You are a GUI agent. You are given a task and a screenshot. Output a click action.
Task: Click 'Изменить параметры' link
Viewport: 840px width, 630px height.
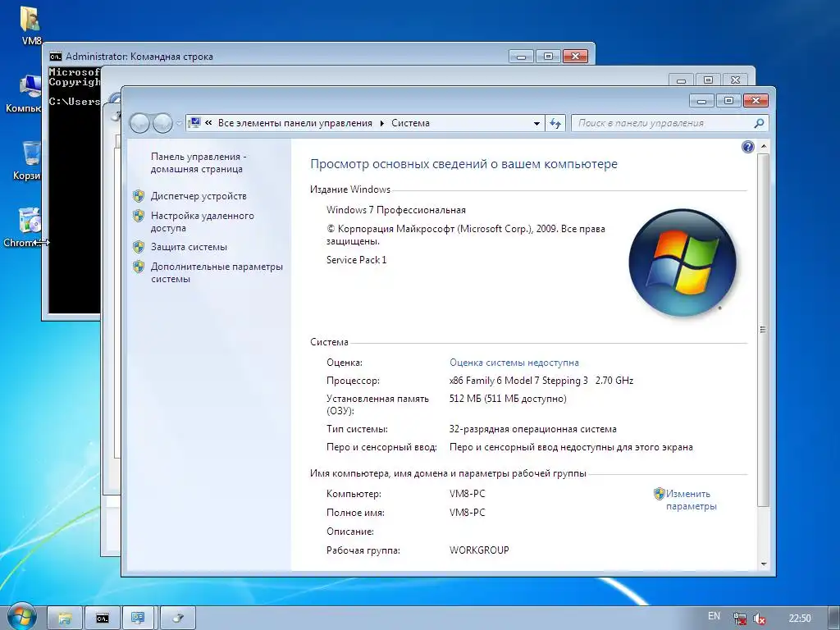point(691,500)
